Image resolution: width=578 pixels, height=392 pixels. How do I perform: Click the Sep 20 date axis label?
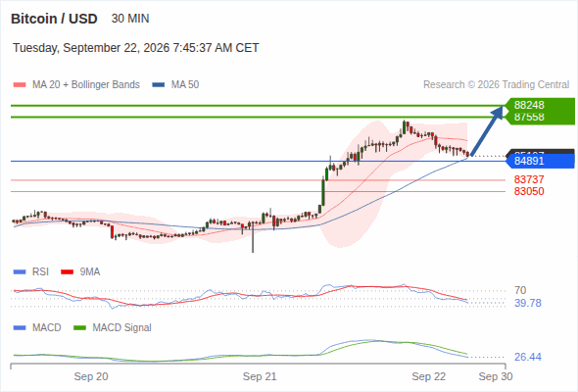click(91, 376)
